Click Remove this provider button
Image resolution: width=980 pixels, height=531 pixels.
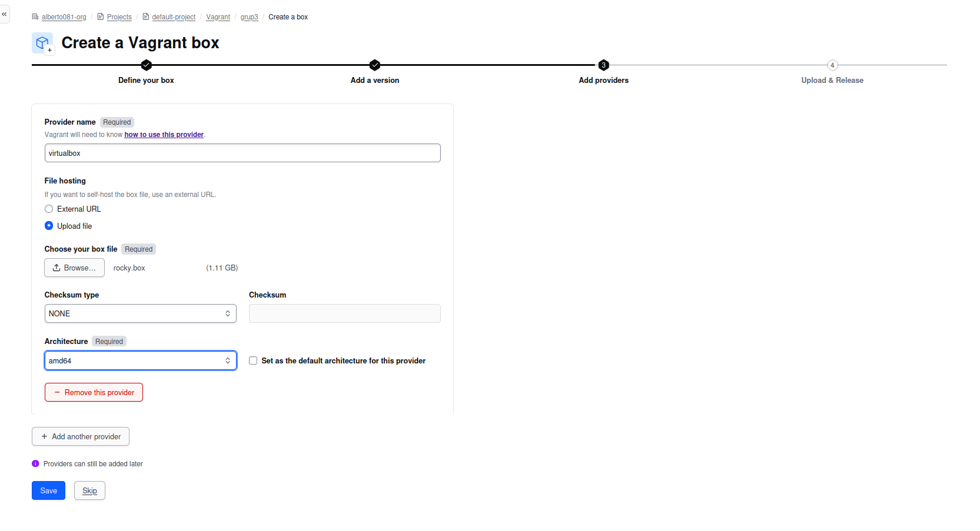point(94,392)
